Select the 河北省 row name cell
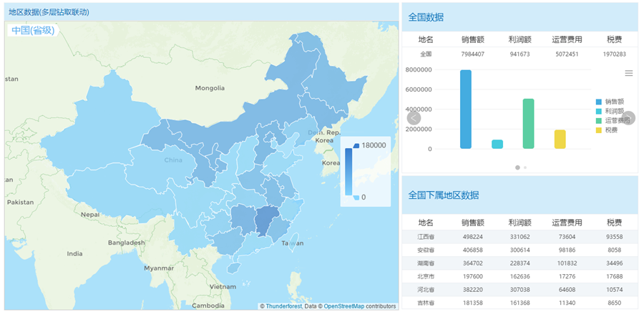Screen dimensions: 644x312 point(426,290)
